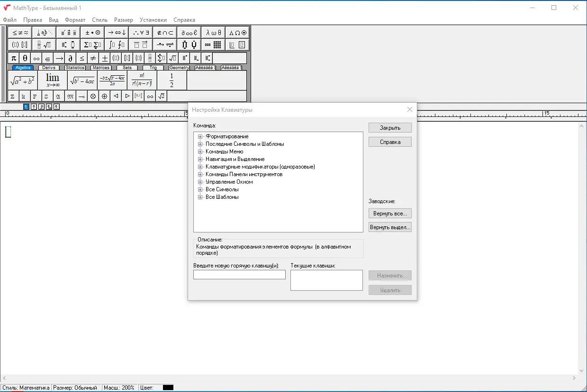Insert the not-equal sign

(x=93, y=58)
